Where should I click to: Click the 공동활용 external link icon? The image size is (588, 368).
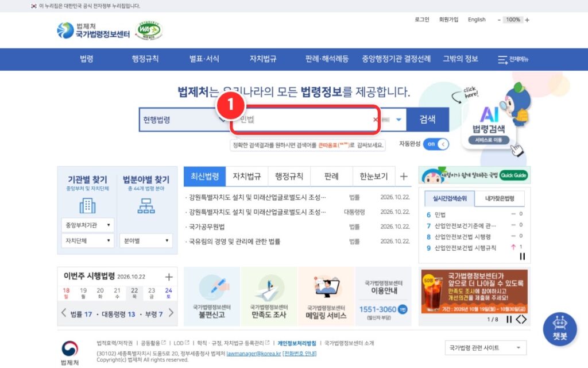coord(164,343)
